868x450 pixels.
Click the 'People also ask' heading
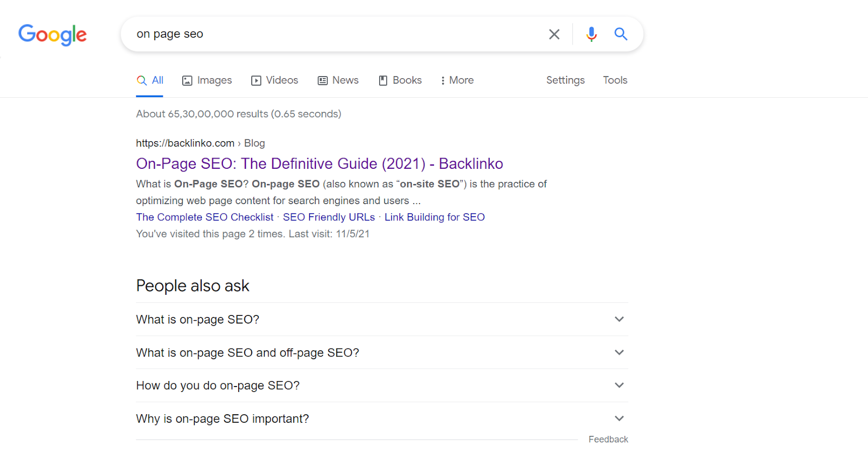pyautogui.click(x=193, y=286)
